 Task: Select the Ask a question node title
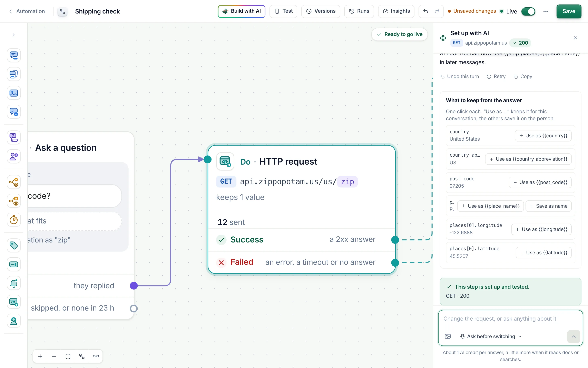click(66, 148)
